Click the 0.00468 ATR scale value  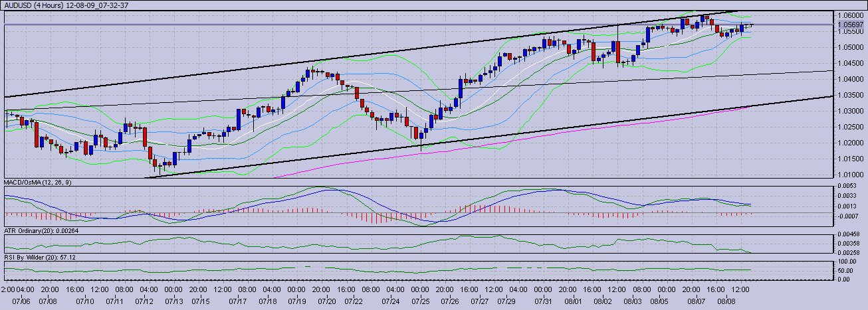[850, 234]
